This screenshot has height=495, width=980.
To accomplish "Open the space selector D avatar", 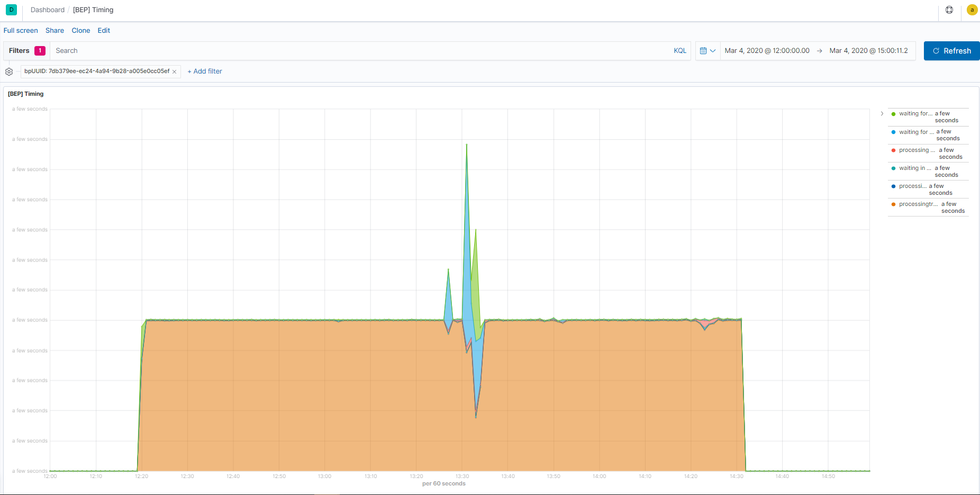I will click(11, 10).
